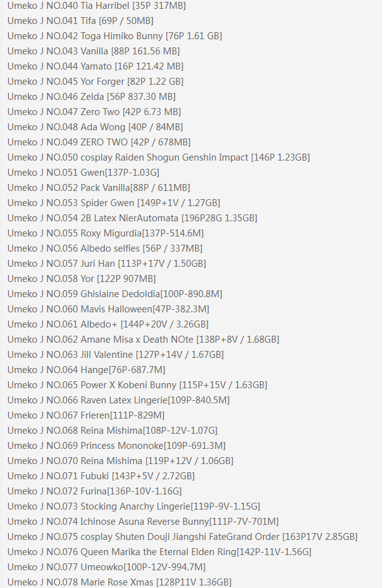Click NO.059 Ghislaine Dedoldia line
The height and width of the screenshot is (588, 382).
pyautogui.click(x=114, y=294)
